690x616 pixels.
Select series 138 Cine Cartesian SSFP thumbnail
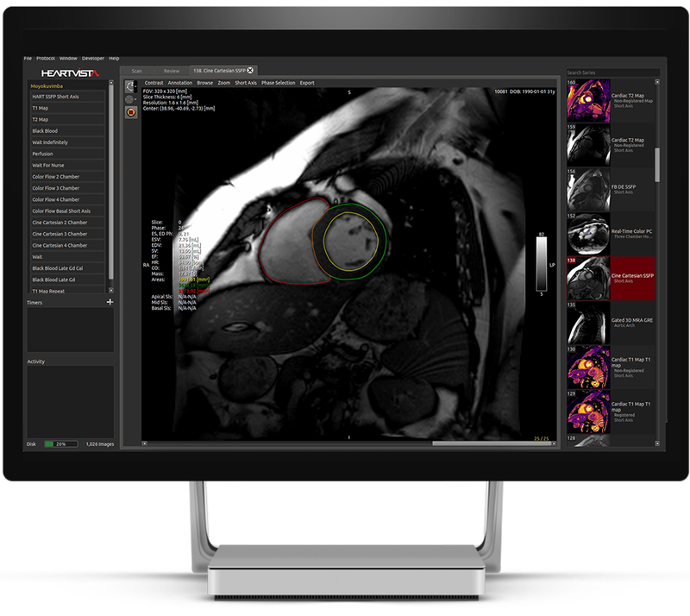pyautogui.click(x=588, y=279)
